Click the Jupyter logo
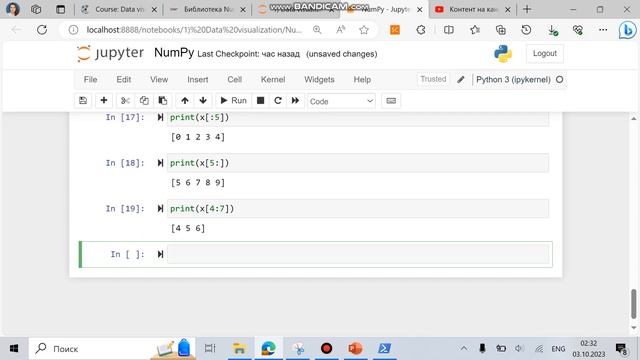The image size is (640, 360). (110, 53)
